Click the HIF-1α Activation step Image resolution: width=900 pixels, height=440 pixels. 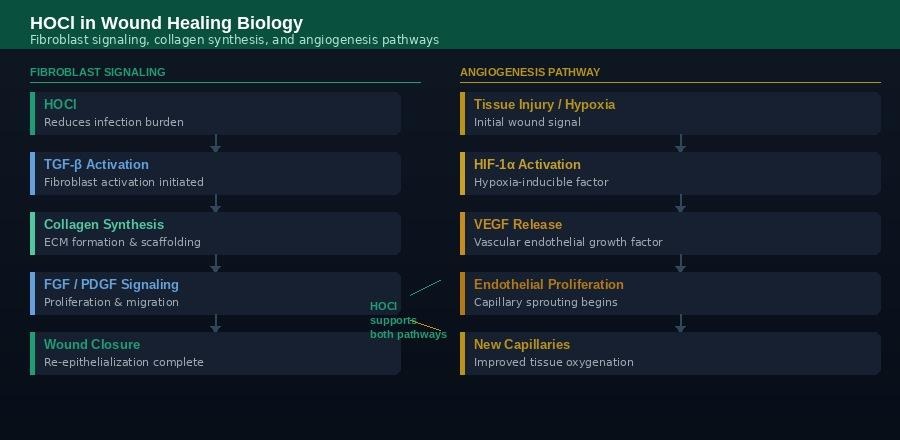(670, 173)
